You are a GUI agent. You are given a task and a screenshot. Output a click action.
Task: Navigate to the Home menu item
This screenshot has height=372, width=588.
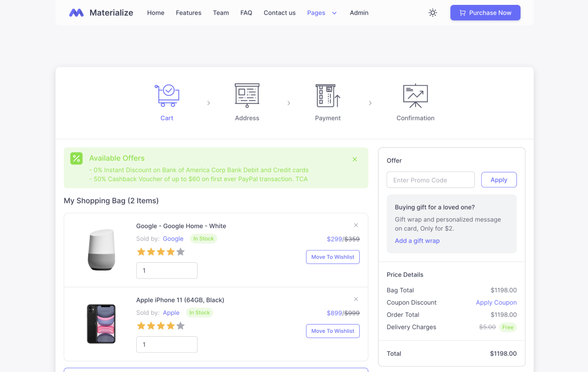click(x=155, y=13)
